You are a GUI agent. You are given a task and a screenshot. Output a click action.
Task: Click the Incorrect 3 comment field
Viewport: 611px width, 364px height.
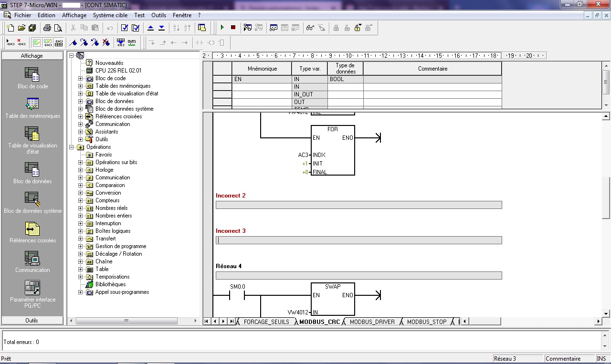click(x=358, y=240)
